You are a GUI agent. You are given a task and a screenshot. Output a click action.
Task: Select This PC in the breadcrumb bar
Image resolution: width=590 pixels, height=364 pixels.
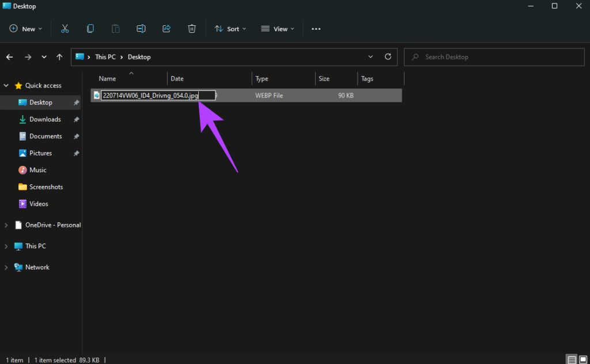[105, 56]
